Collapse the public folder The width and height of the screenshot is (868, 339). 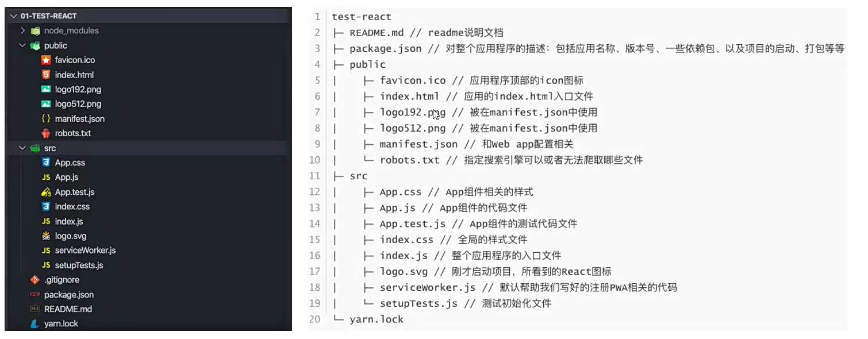23,45
